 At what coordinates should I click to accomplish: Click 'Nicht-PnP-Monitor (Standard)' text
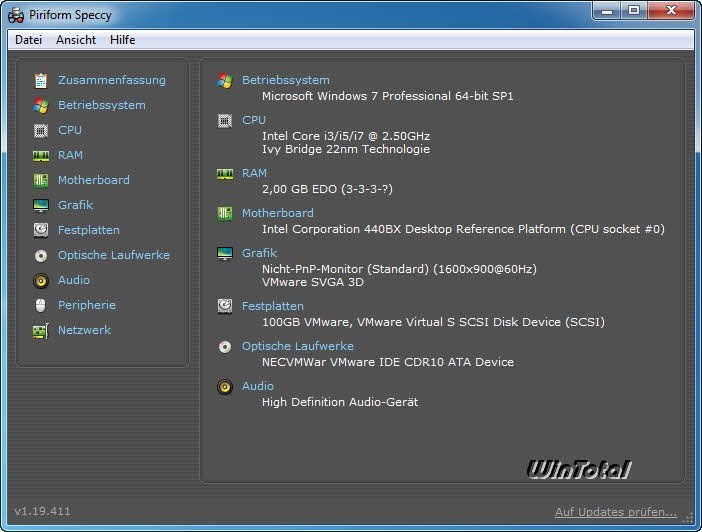click(346, 269)
